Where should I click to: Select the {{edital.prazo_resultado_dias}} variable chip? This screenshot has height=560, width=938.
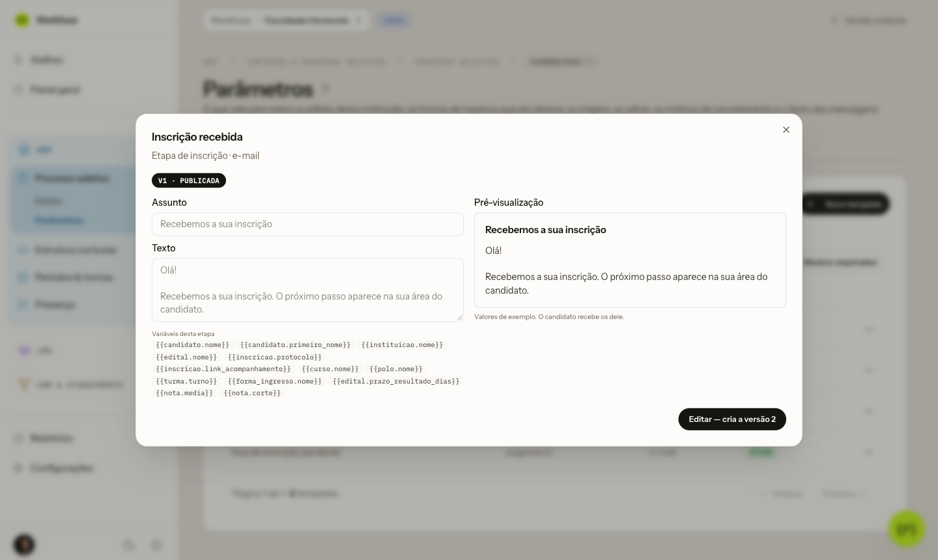[x=396, y=382]
